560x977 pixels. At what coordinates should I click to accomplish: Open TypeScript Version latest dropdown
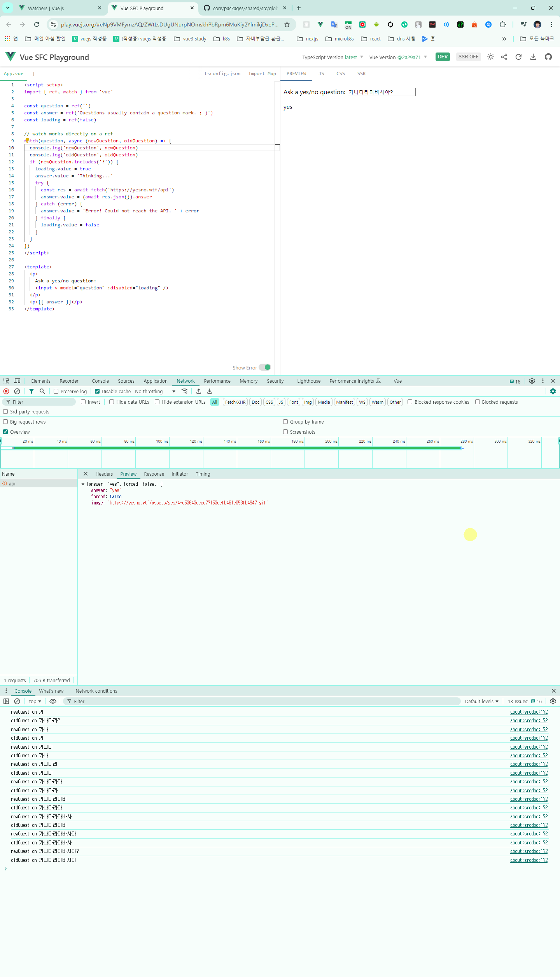tap(332, 57)
